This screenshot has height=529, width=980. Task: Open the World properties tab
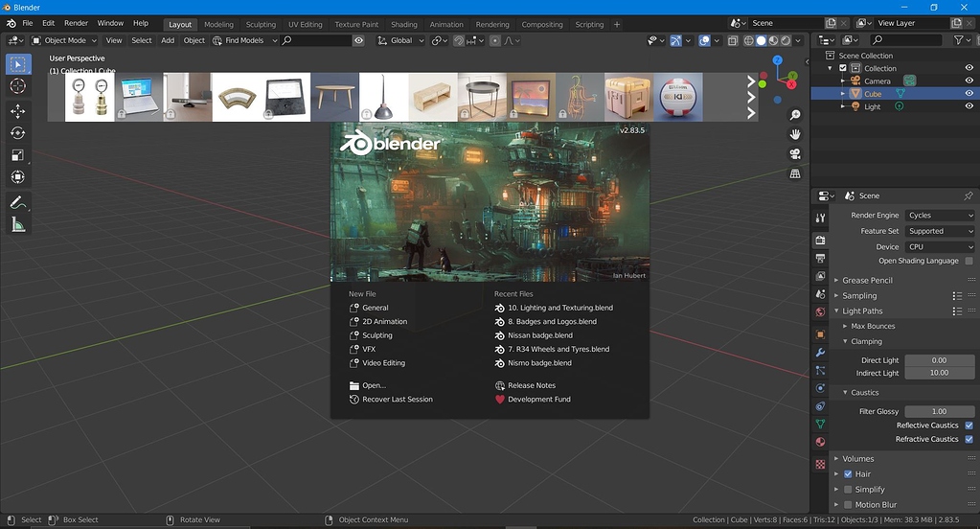coord(820,311)
